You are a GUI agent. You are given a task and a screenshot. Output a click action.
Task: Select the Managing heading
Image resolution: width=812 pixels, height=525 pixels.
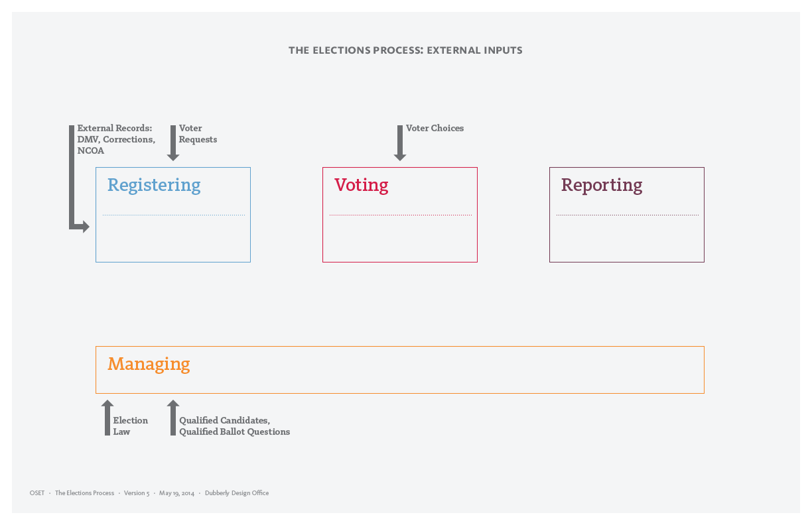pyautogui.click(x=149, y=364)
